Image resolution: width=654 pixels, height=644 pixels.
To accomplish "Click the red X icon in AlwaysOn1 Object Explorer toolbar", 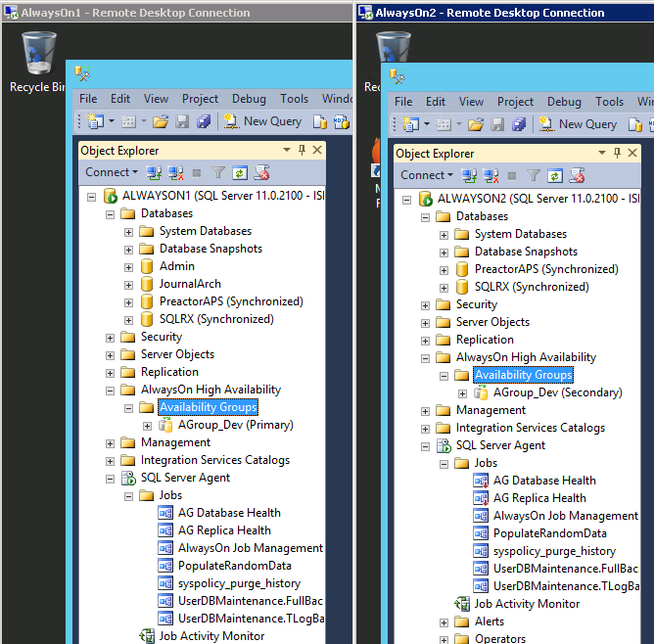I will (262, 172).
